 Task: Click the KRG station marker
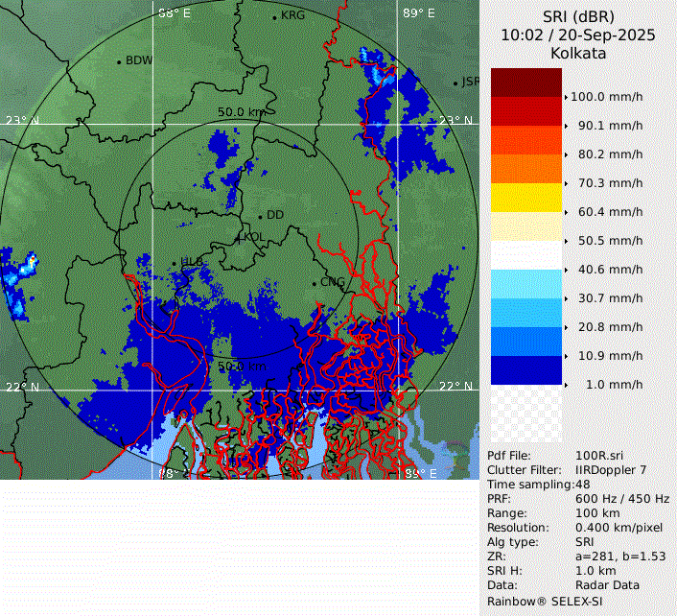tap(274, 16)
